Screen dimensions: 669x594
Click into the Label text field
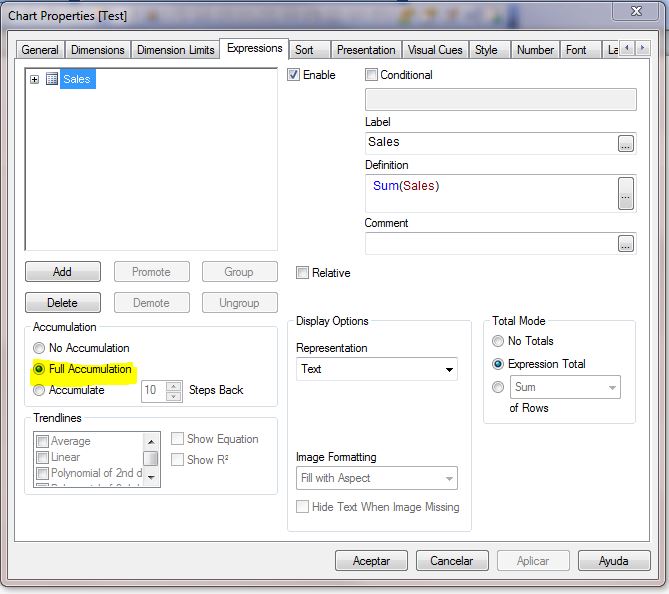coord(490,143)
